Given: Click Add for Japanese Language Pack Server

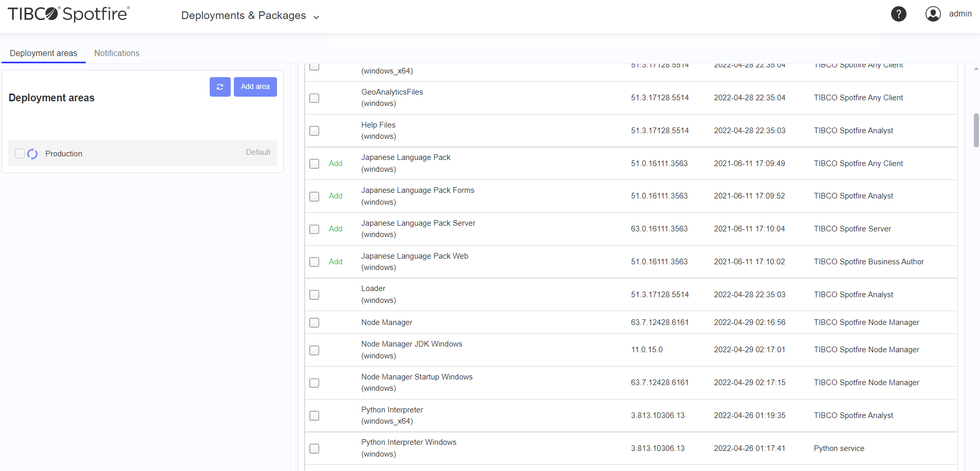Looking at the screenshot, I should (336, 229).
